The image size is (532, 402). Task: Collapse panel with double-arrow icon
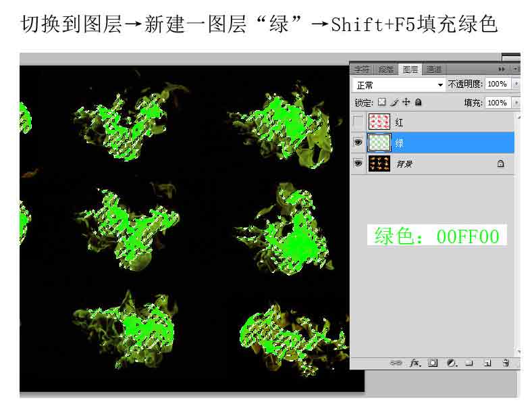pyautogui.click(x=502, y=70)
